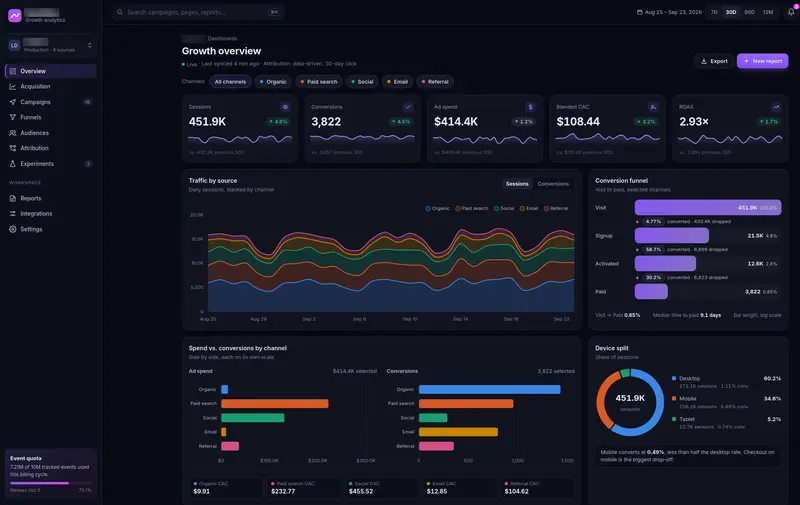Switch traffic chart to Conversions
Viewport: 800px width, 505px height.
[x=553, y=184]
